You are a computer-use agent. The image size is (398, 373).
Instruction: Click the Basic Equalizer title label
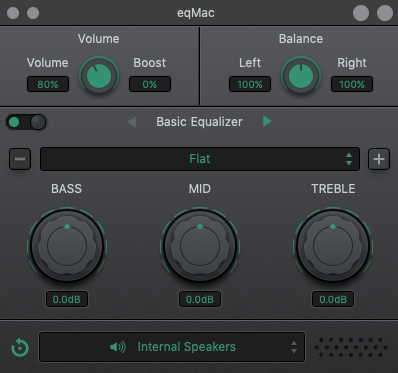point(199,122)
